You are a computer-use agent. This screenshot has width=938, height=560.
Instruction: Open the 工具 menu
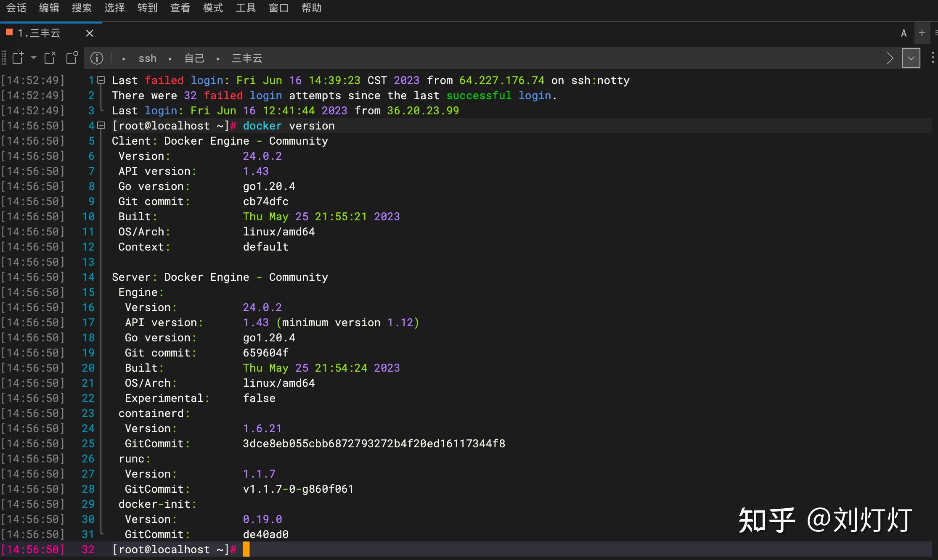click(246, 8)
